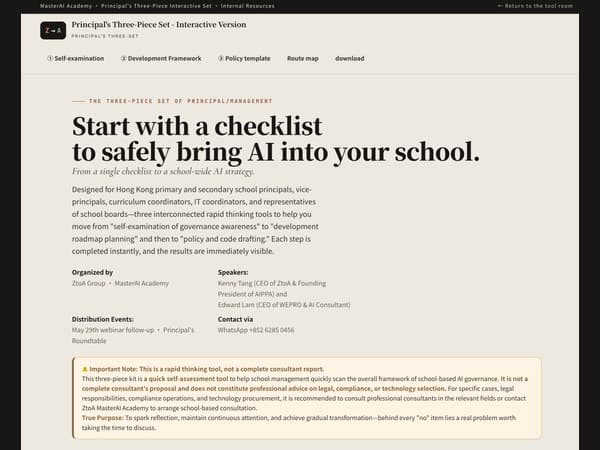600x450 pixels.
Task: Click the WhatsApp +852 phone number
Action: tap(256, 330)
